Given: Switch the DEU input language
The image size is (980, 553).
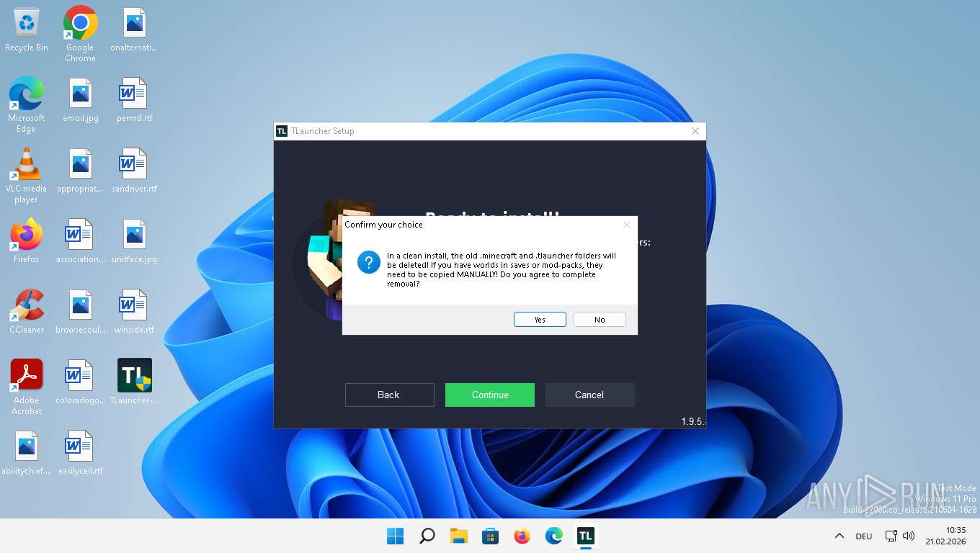Looking at the screenshot, I should (863, 536).
